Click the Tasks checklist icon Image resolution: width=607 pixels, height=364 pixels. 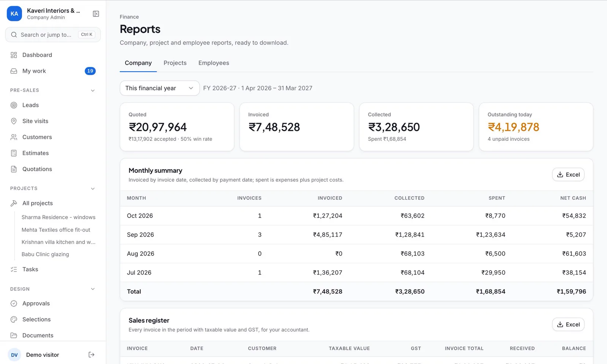[x=14, y=269]
